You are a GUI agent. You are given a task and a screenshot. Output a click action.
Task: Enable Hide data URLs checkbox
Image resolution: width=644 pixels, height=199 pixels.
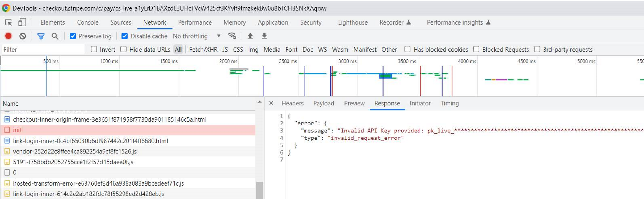(123, 49)
